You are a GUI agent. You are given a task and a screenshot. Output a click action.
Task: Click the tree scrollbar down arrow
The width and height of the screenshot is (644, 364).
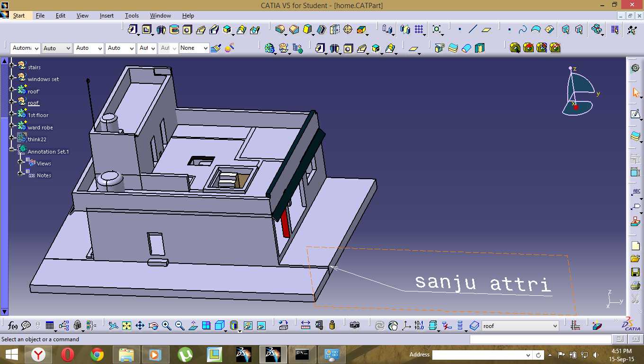4,312
